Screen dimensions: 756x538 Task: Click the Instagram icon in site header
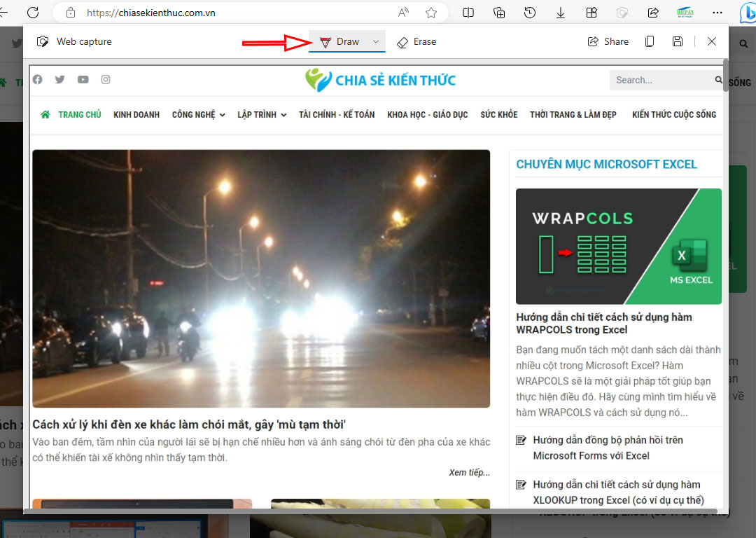click(x=105, y=79)
